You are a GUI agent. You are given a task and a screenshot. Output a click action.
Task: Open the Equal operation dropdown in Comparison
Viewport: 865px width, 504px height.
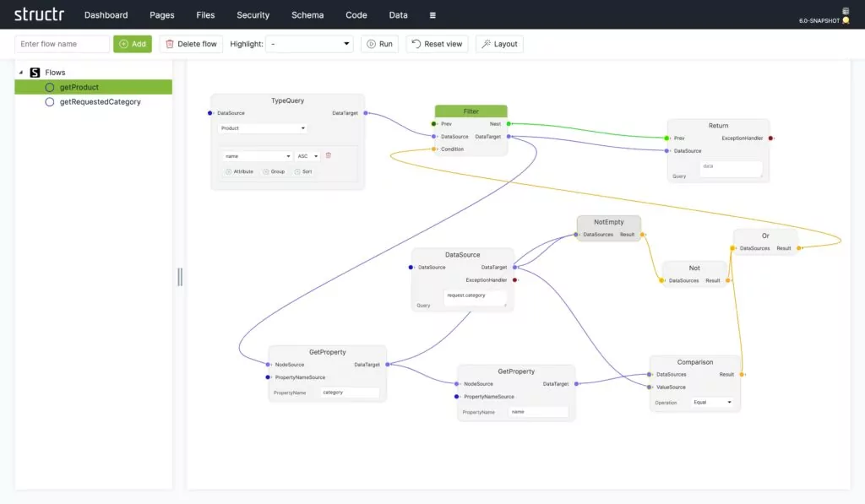point(712,402)
